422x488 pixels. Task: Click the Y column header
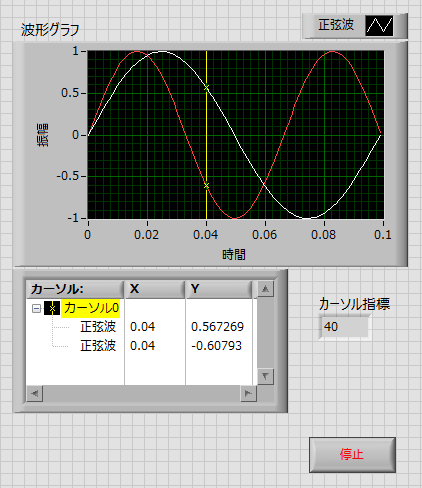point(219,289)
